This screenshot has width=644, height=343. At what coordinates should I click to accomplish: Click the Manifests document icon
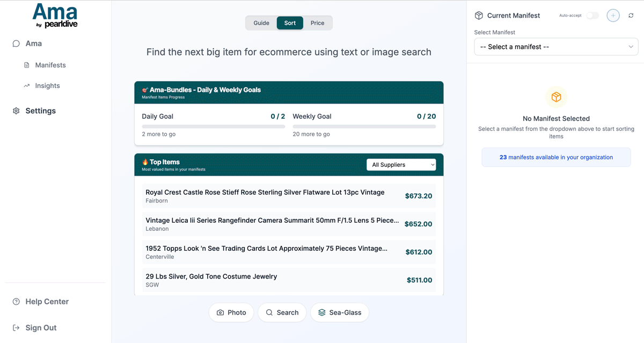click(x=27, y=65)
